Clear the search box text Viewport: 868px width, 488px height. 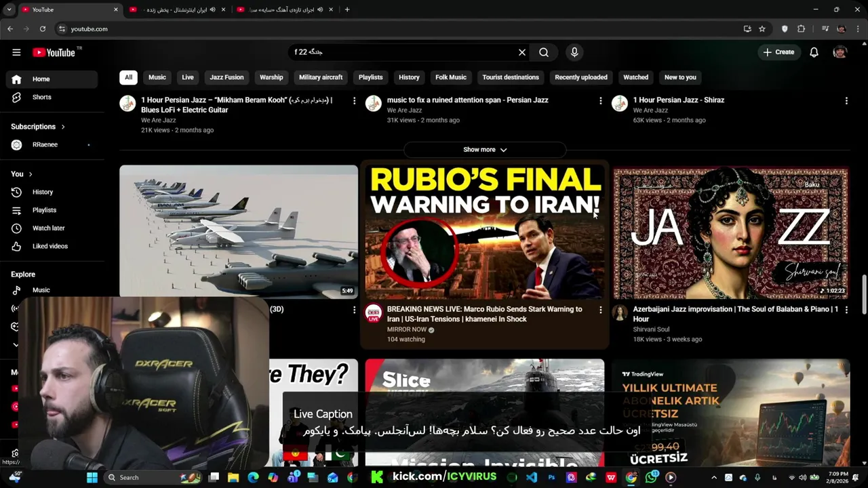click(522, 52)
